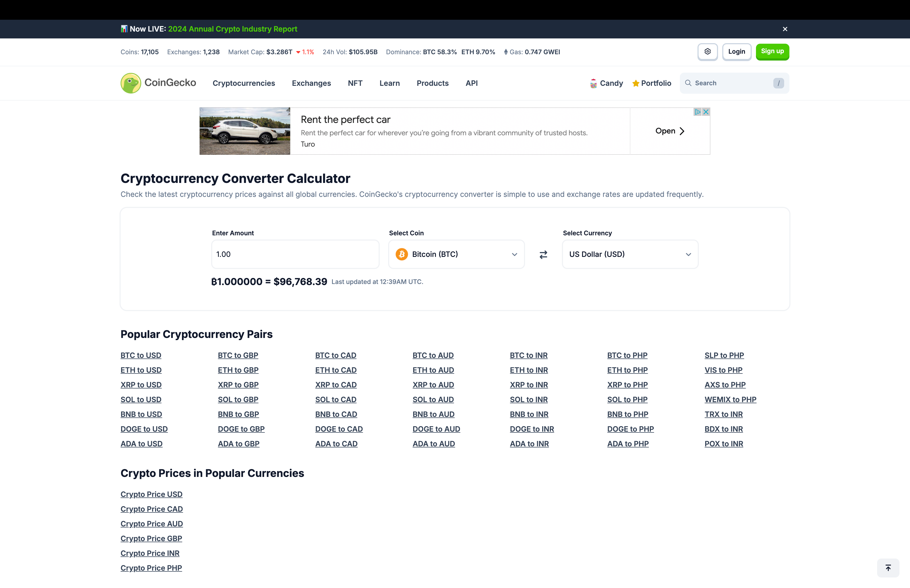Open the DOGE to CAD pair link

(x=339, y=429)
